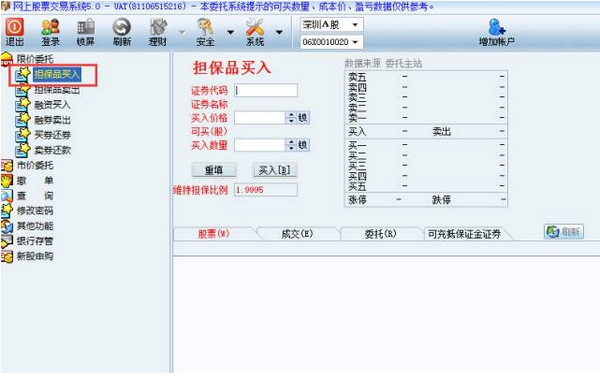Select 担保品卖出 in the sidebar
The image size is (600, 387).
[57, 90]
